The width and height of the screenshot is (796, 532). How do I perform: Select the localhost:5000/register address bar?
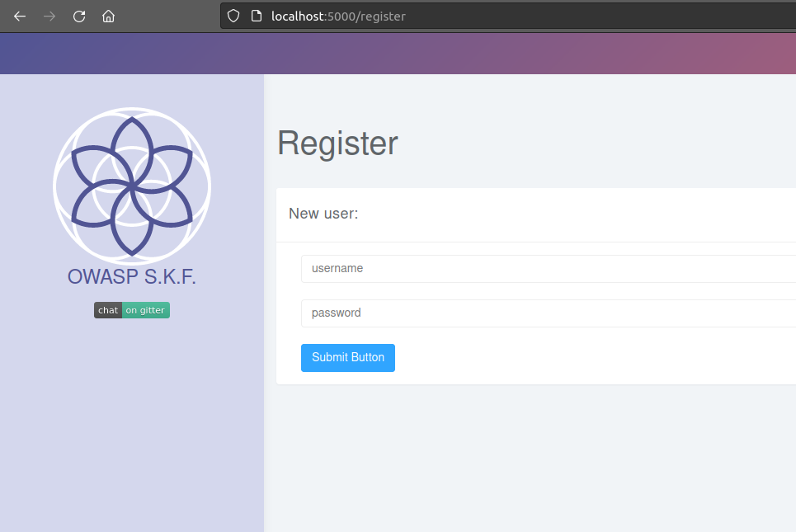495,16
